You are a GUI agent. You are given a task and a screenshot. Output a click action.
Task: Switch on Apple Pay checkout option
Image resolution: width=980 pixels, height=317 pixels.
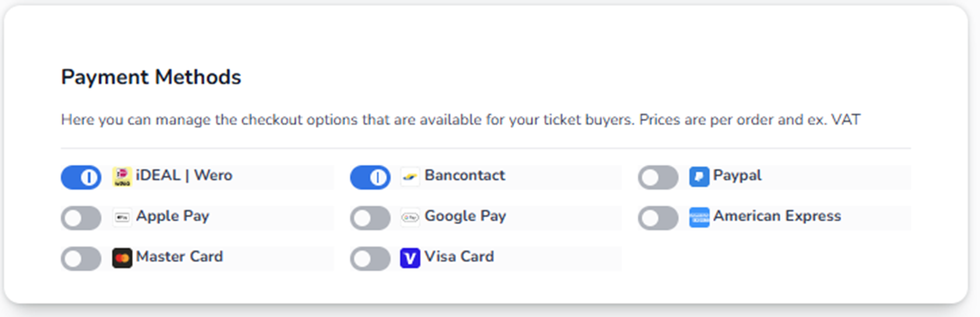pos(81,218)
